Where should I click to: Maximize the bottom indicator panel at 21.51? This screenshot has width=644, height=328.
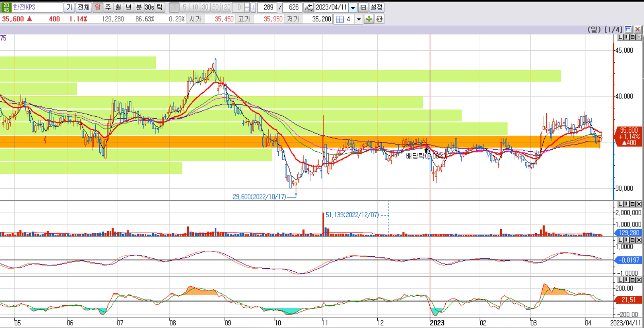tap(632, 280)
